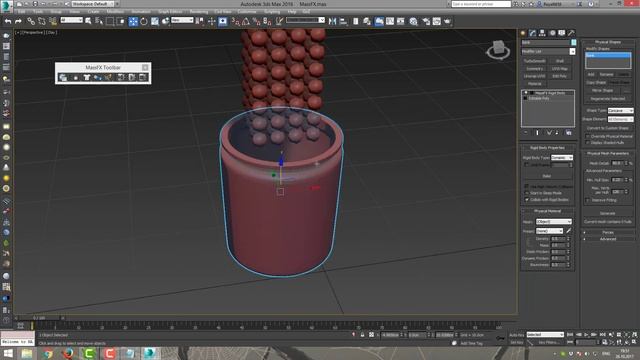Click the Mirror tool icon
The width and height of the screenshot is (640, 360).
(333, 21)
